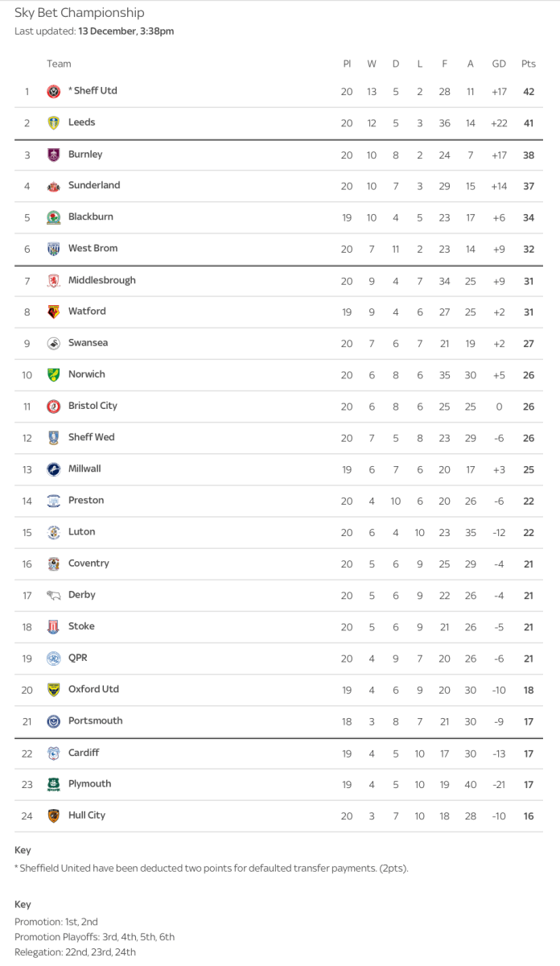This screenshot has height=966, width=560.
Task: Click the Sunderland team badge
Action: 54,186
